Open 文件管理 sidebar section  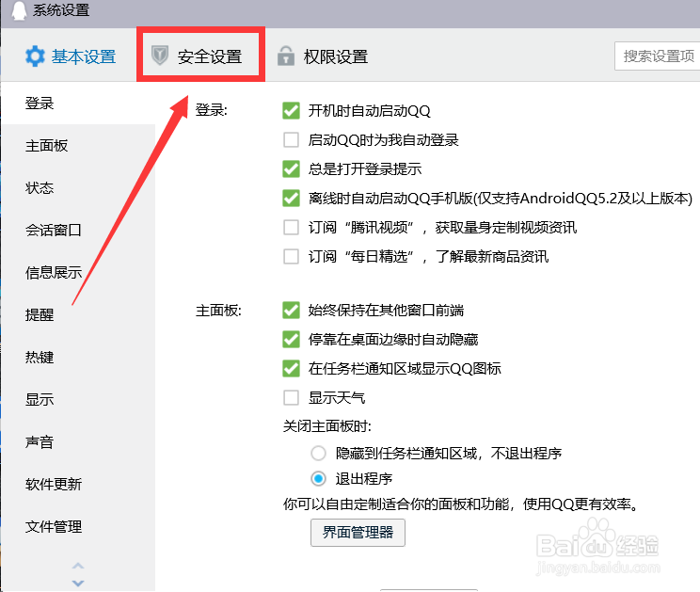pos(78,527)
